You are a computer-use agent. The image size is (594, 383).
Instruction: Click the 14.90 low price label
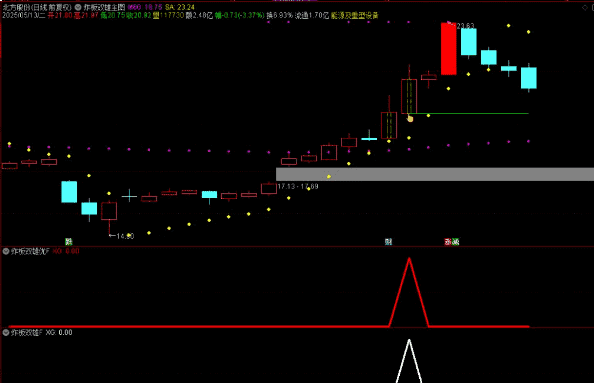125,236
